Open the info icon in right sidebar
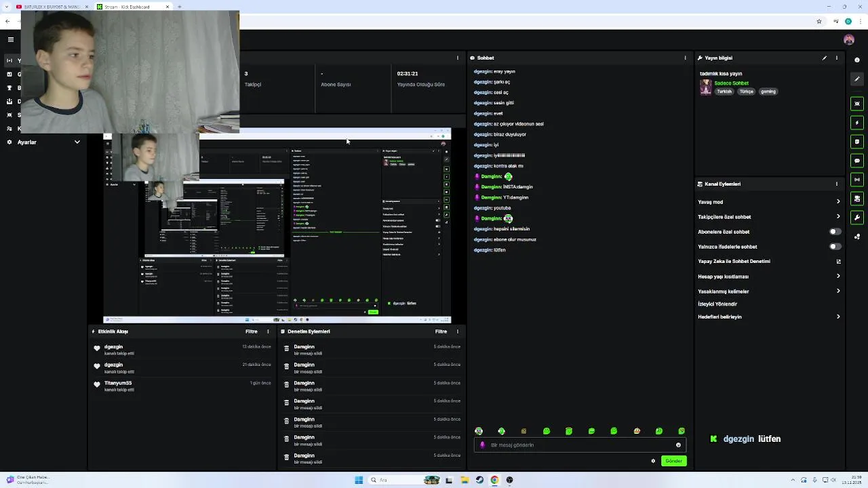 pos(857,60)
